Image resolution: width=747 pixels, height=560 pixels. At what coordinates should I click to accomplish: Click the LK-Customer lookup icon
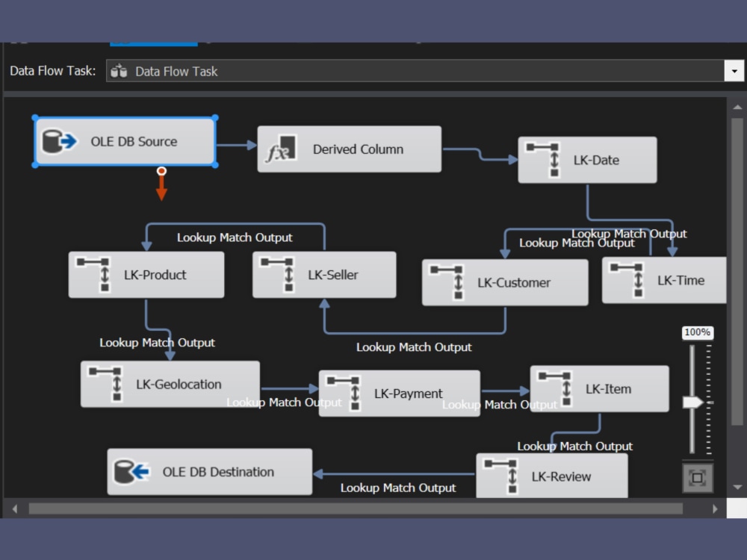point(447,282)
